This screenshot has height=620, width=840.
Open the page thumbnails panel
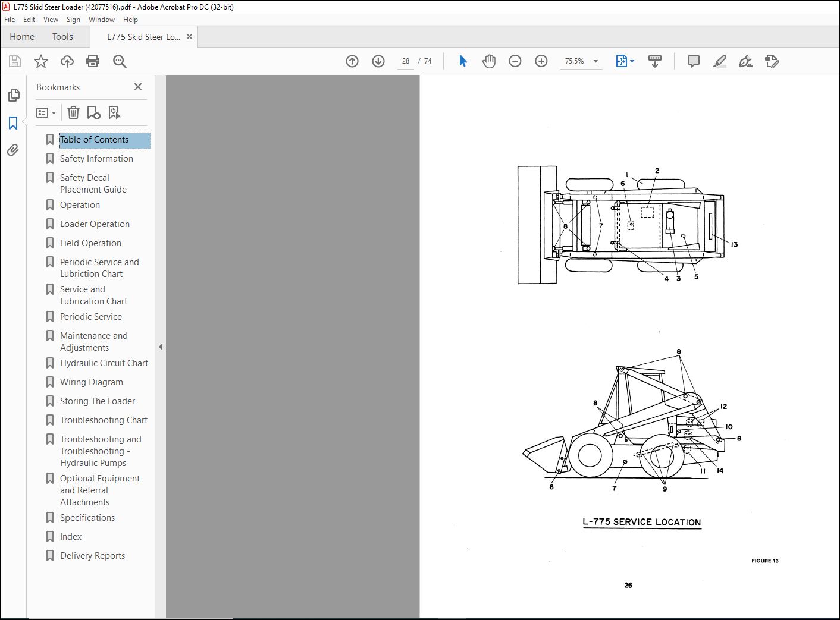coord(13,95)
